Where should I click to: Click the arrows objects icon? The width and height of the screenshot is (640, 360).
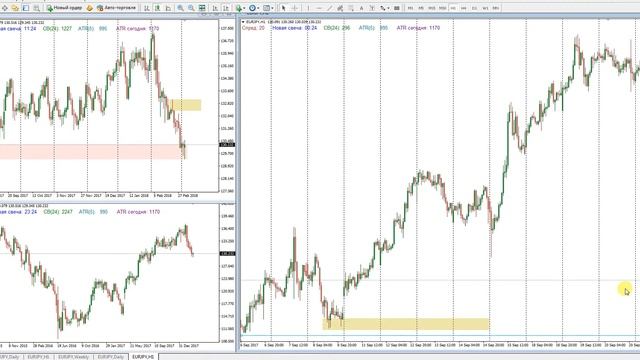pyautogui.click(x=383, y=8)
